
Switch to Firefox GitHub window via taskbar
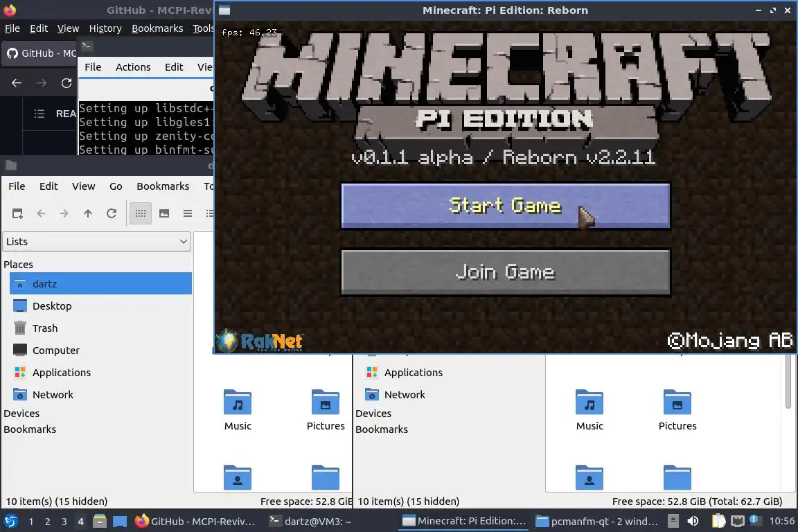(x=195, y=522)
